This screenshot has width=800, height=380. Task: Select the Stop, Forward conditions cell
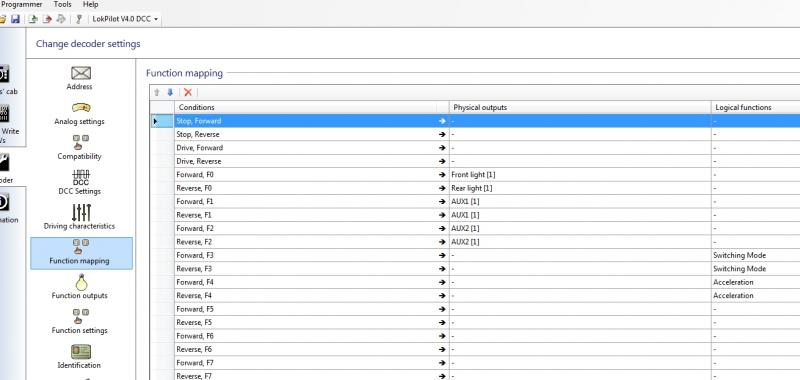point(305,121)
